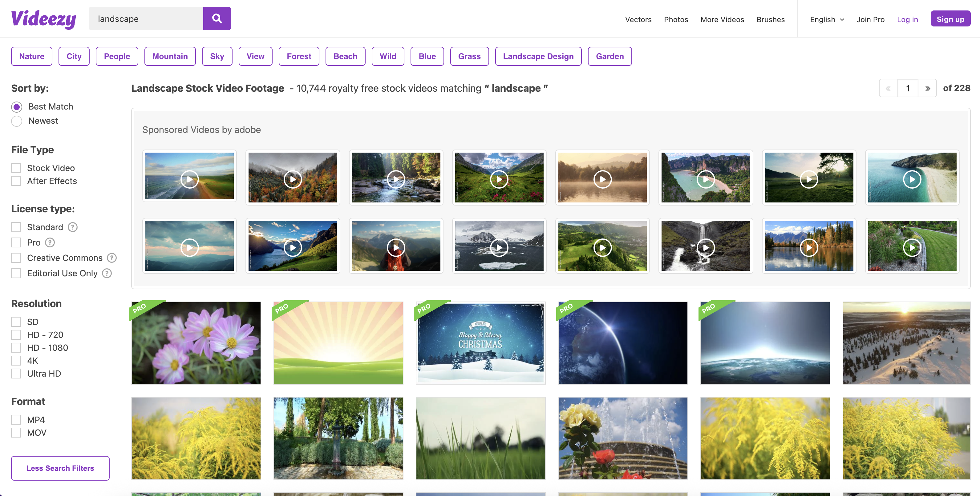Check the HD - 1080 resolution filter

coord(16,347)
